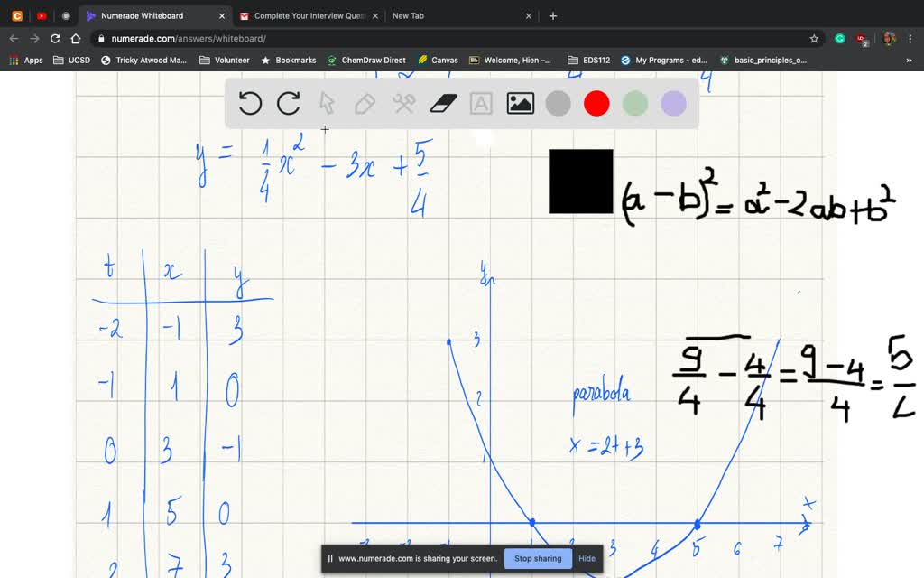This screenshot has width=924, height=578.
Task: Click inside the numerade.com address bar
Action: 180,39
